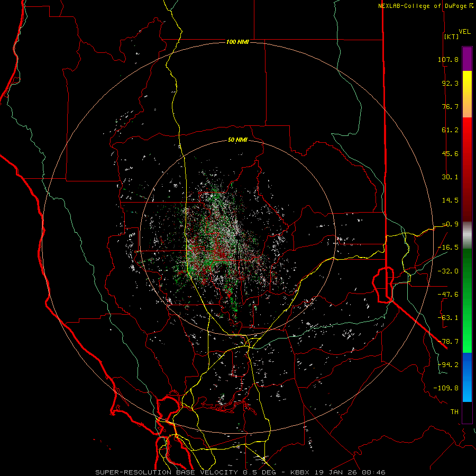Click the -63.1 value on velocity scale
This screenshot has height=476, width=476.
pyautogui.click(x=448, y=318)
